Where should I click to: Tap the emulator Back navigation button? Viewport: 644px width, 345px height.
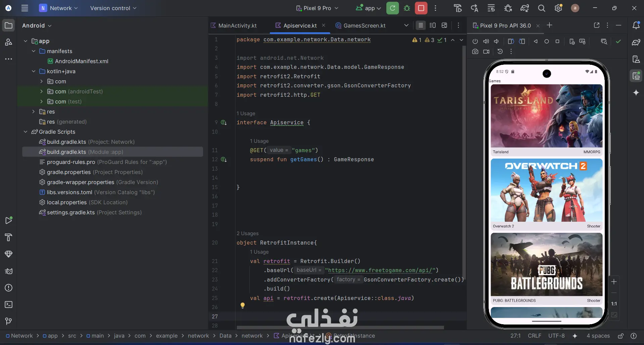coord(536,41)
